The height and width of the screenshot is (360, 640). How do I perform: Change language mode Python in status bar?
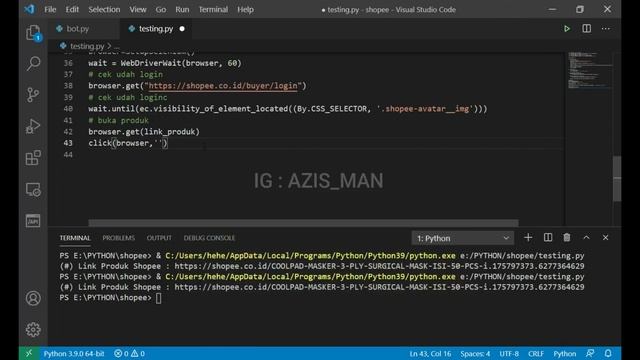pyautogui.click(x=564, y=353)
